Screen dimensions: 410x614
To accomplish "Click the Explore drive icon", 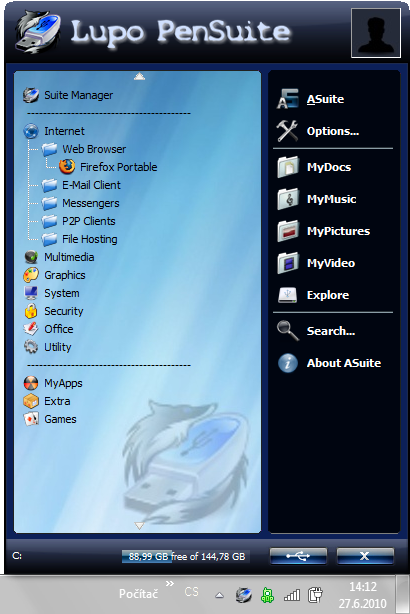I will (288, 295).
